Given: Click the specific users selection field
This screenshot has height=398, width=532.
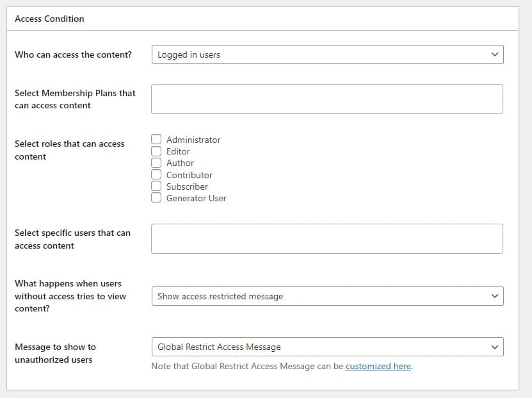Looking at the screenshot, I should click(x=327, y=238).
